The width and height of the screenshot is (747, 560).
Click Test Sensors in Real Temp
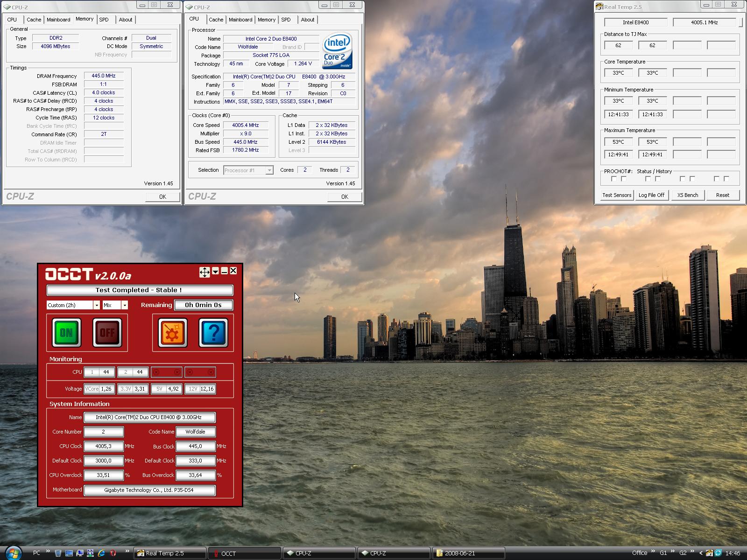pos(617,195)
